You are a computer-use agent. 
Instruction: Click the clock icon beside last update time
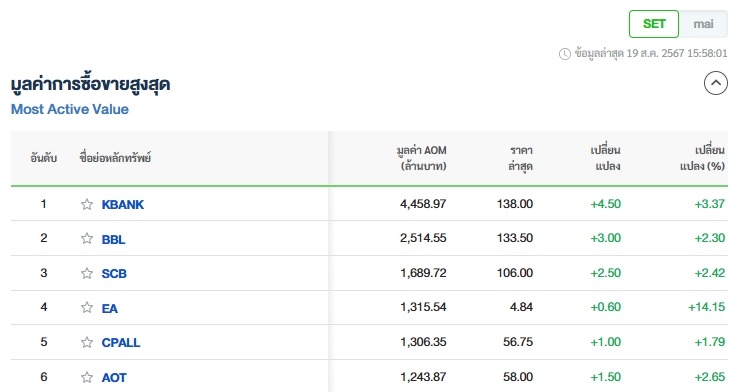click(565, 54)
